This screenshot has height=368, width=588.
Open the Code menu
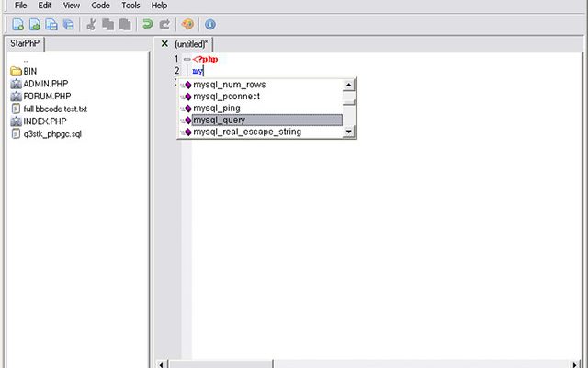tap(100, 6)
